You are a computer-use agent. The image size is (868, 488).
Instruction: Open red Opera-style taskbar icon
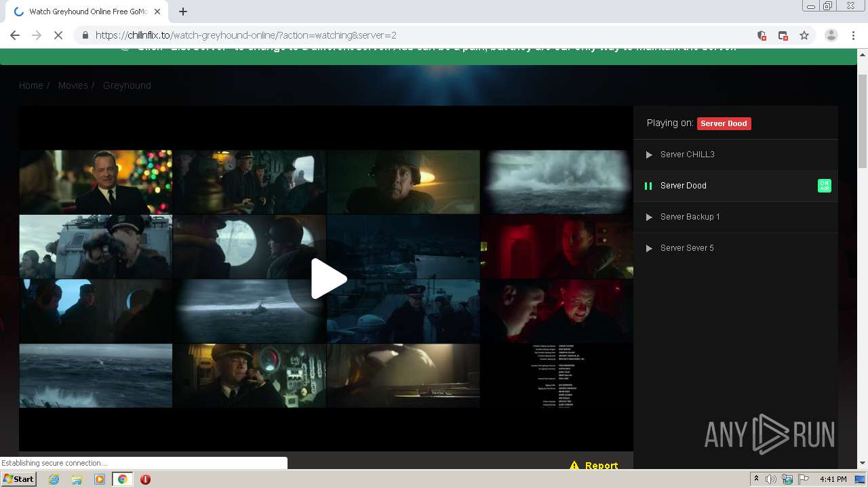tap(145, 479)
